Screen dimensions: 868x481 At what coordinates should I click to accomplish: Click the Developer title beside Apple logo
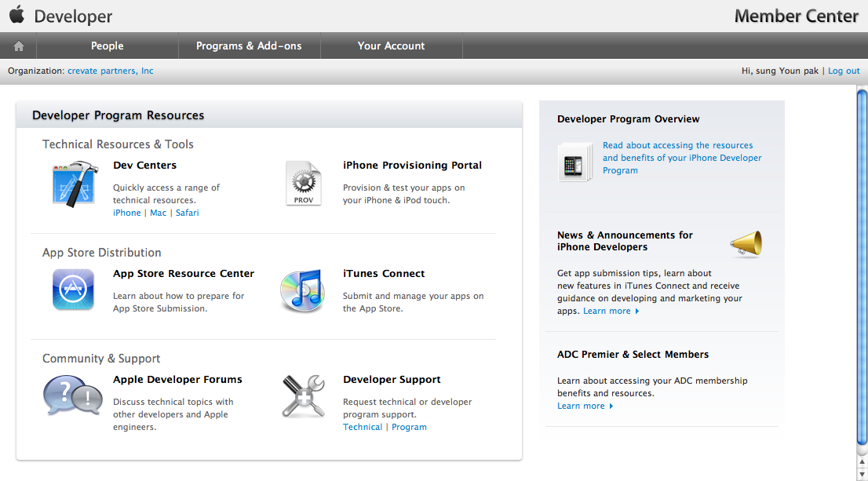73,16
